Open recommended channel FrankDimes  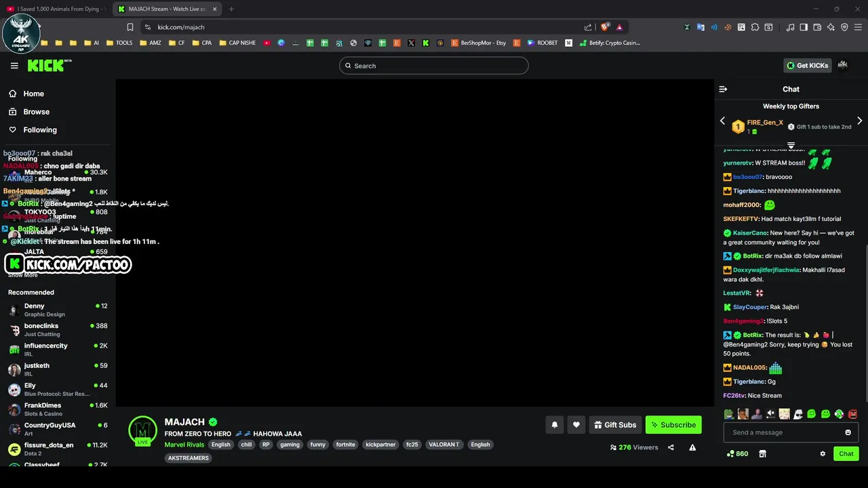pos(58,409)
